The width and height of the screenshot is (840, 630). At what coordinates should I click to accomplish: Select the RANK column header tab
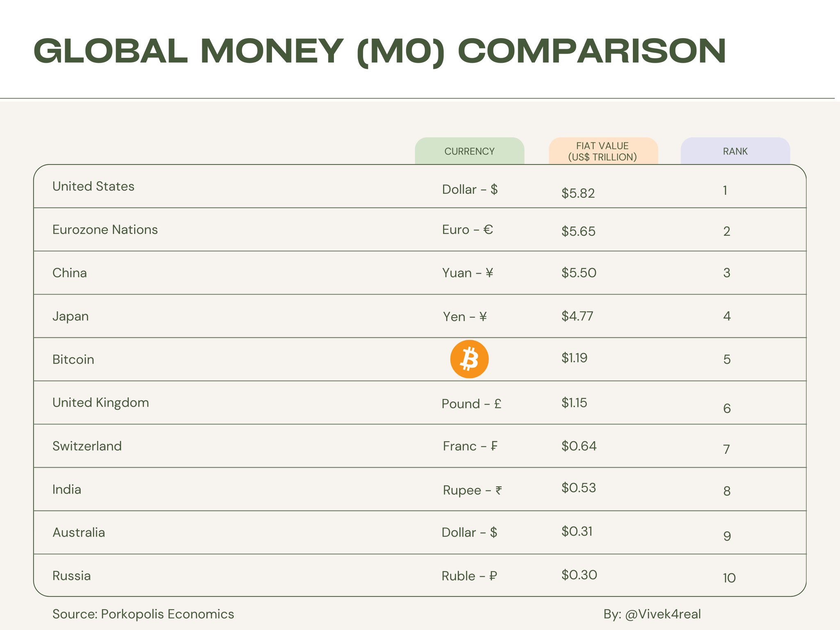735,151
